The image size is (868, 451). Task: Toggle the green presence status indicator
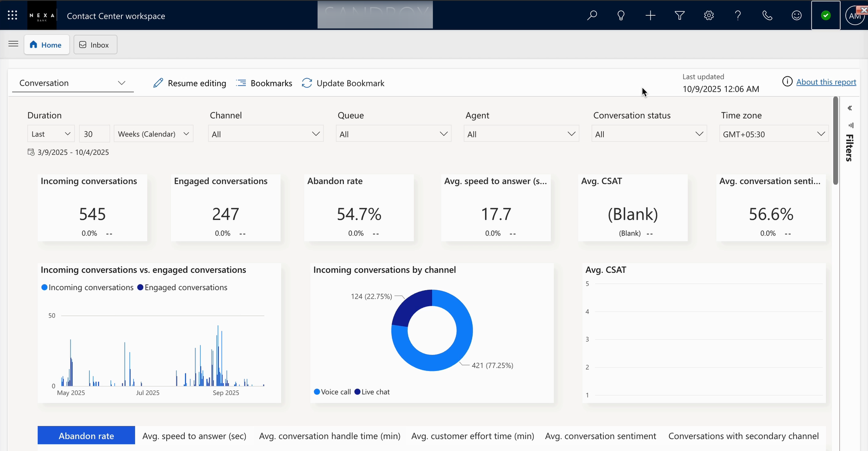[x=826, y=16]
